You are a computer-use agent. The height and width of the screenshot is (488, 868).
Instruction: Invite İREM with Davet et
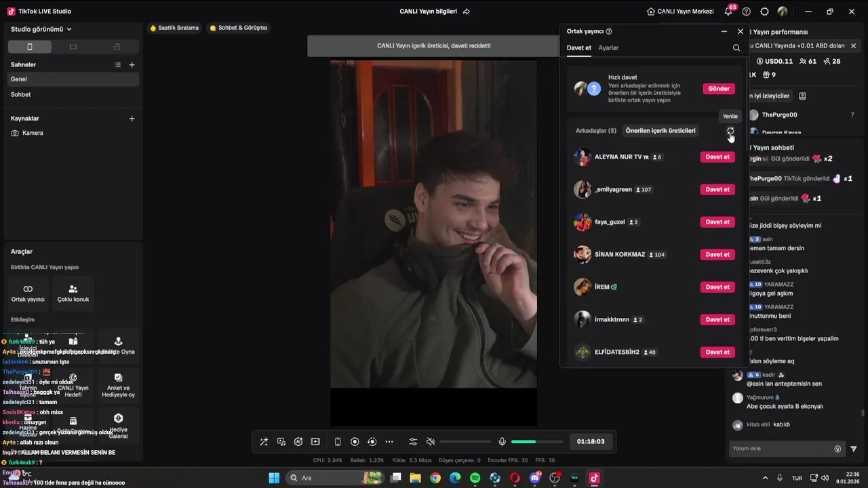click(x=717, y=287)
